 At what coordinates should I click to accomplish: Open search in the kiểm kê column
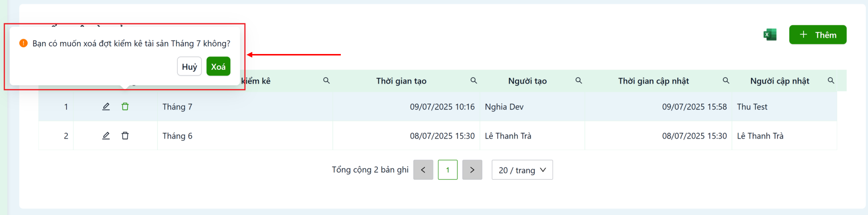point(326,80)
